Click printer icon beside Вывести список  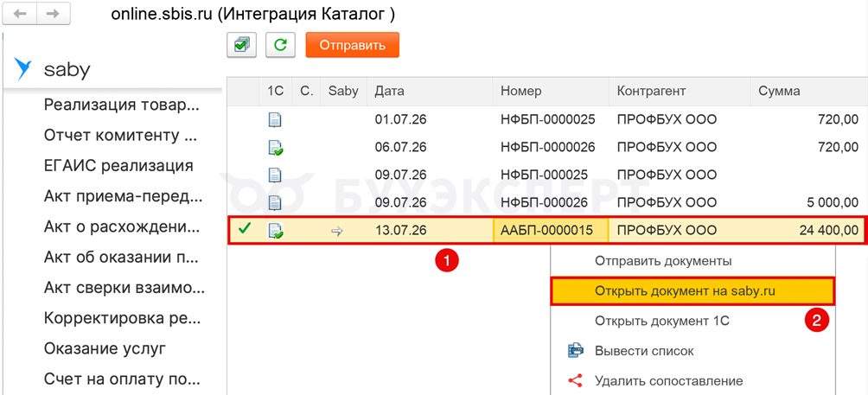tap(576, 351)
